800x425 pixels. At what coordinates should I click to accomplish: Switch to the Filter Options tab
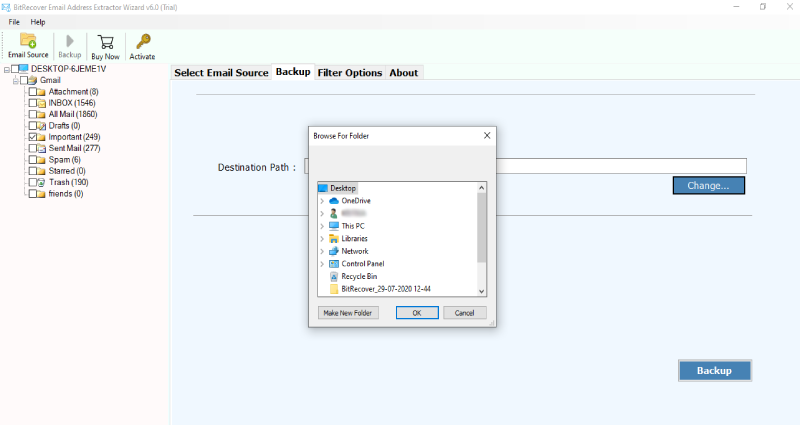click(350, 72)
